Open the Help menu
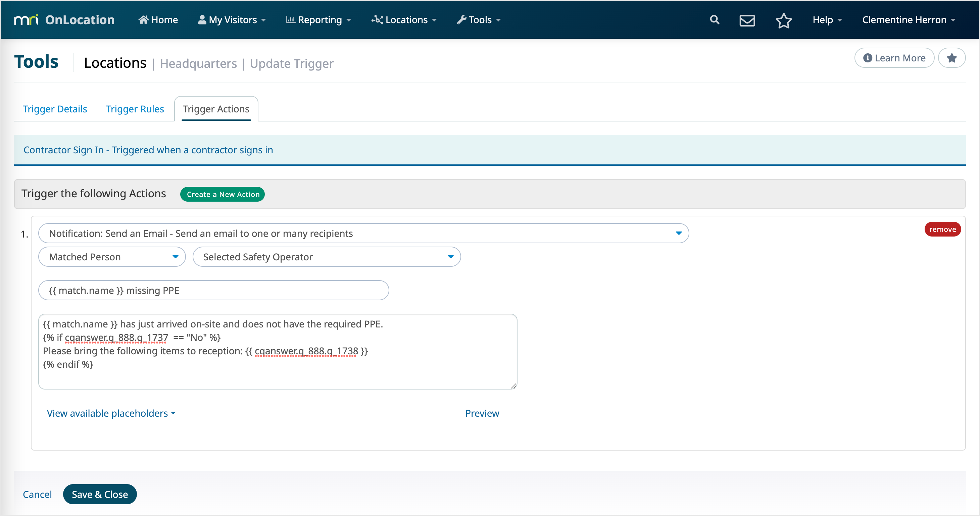 pyautogui.click(x=827, y=20)
